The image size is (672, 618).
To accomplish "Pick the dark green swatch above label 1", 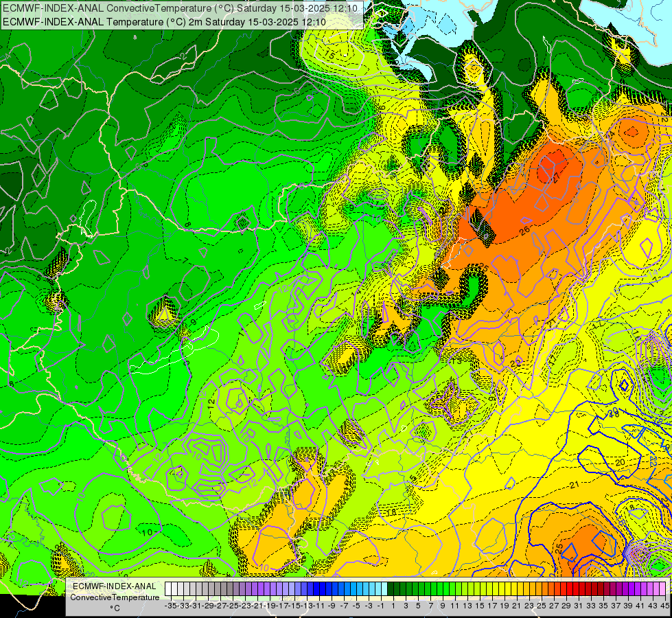I will click(391, 589).
